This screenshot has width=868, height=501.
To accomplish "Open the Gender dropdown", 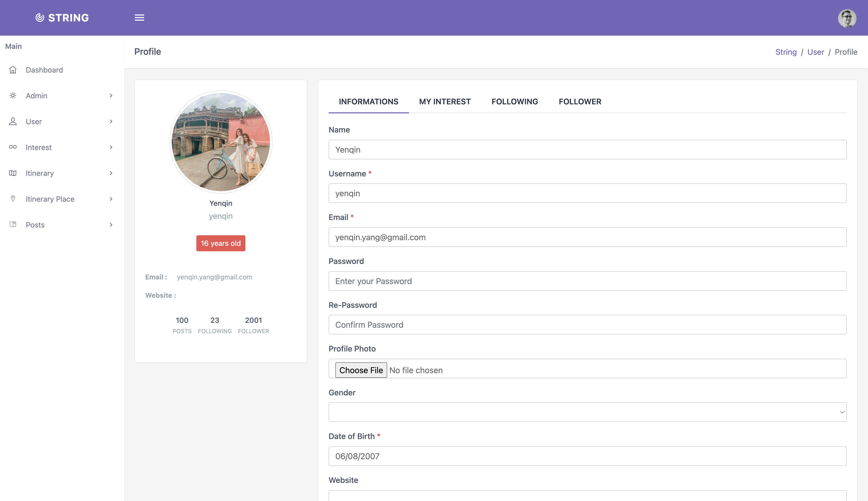I will tap(587, 412).
